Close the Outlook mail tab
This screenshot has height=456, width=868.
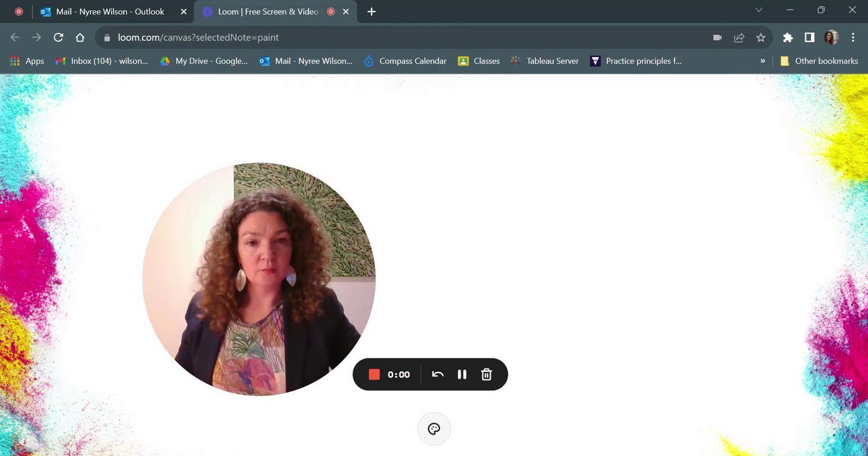(184, 11)
